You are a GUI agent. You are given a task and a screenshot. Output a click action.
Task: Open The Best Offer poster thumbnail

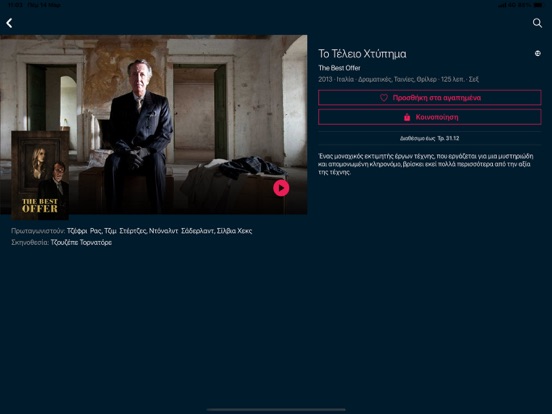point(40,175)
